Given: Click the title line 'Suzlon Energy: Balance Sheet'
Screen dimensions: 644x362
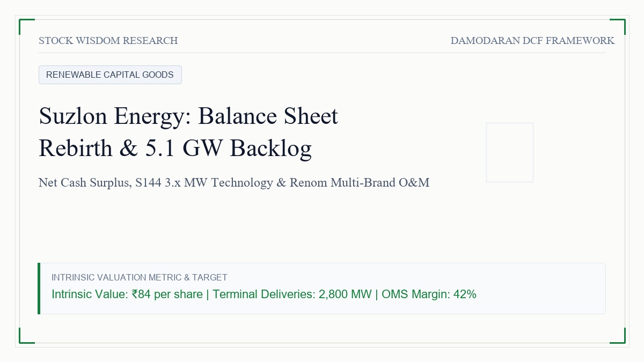Looking at the screenshot, I should click(x=188, y=116).
